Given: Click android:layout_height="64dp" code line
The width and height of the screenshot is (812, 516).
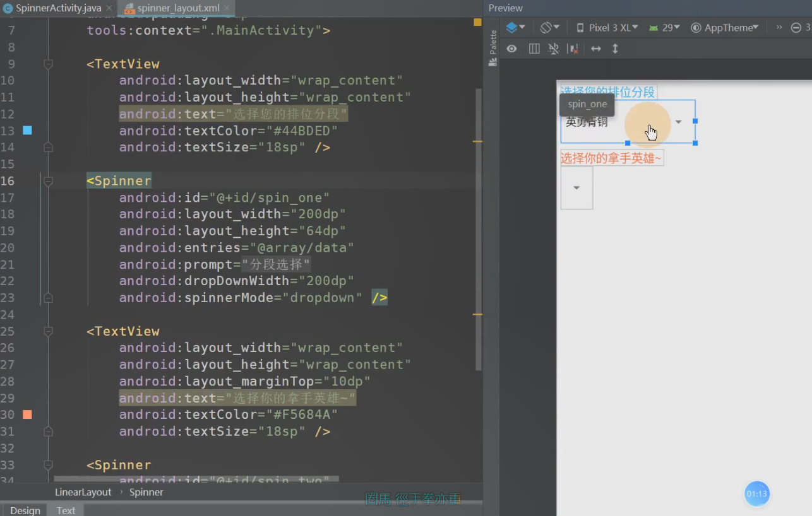Looking at the screenshot, I should 232,231.
